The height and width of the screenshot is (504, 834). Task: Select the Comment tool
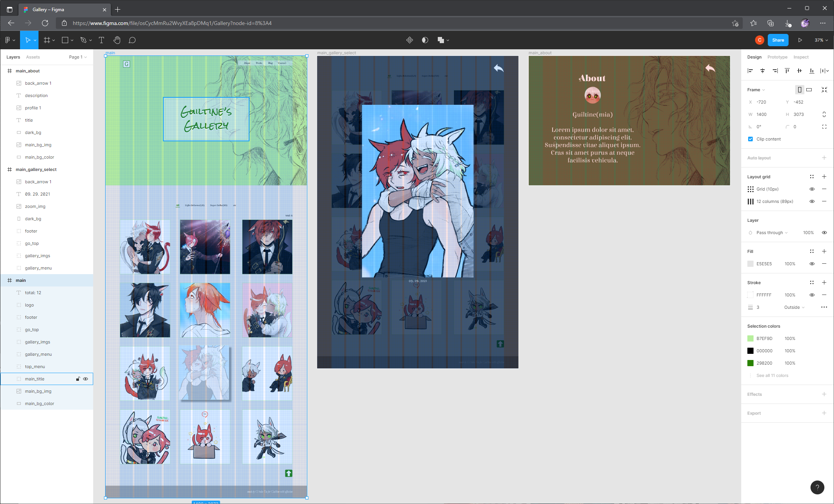pos(132,40)
